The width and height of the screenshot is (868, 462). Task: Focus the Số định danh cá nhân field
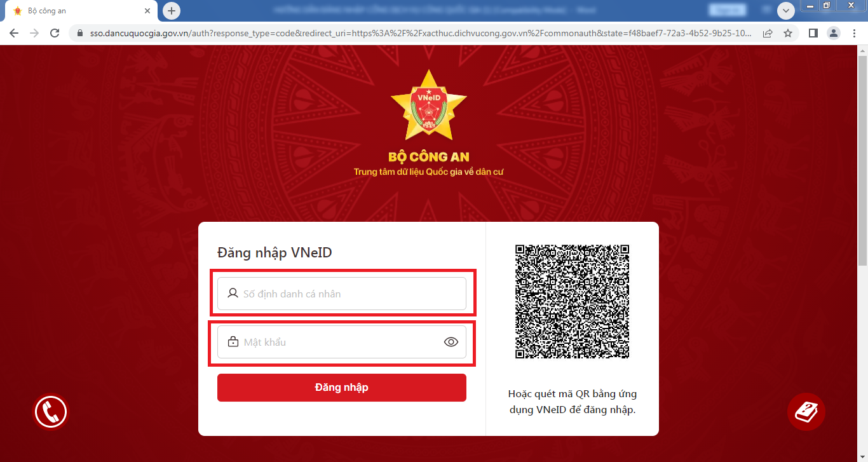tap(342, 294)
